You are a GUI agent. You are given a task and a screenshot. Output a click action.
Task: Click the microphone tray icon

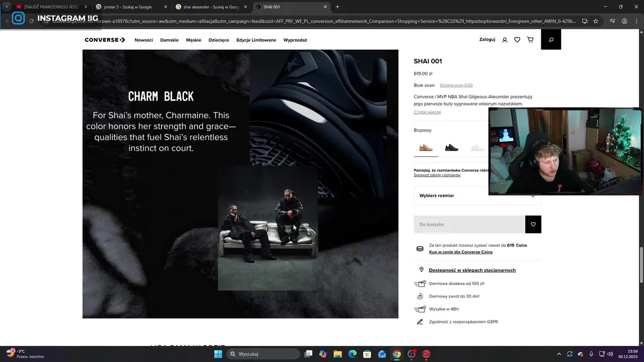click(591, 354)
